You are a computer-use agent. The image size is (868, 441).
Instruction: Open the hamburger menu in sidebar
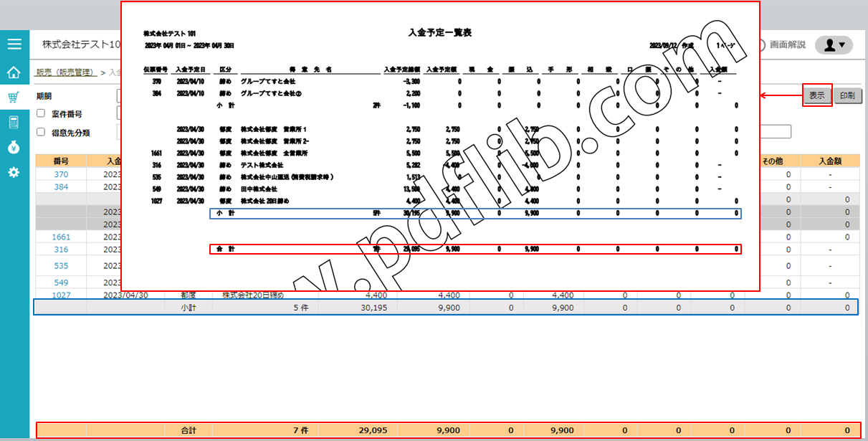(14, 44)
